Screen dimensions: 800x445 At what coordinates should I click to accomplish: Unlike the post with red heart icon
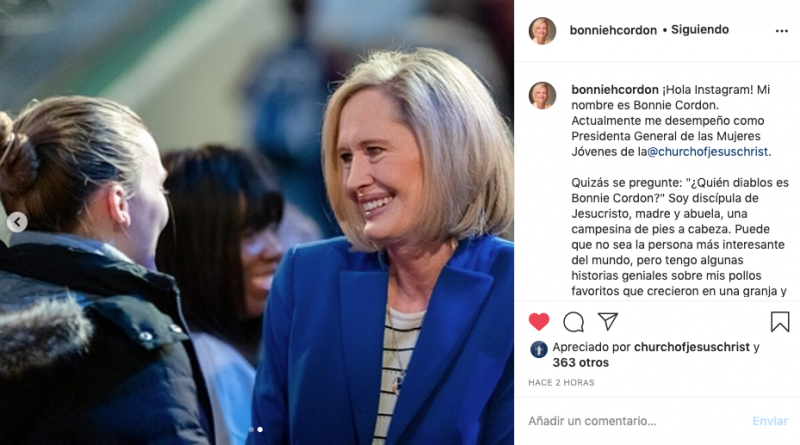coord(539,322)
